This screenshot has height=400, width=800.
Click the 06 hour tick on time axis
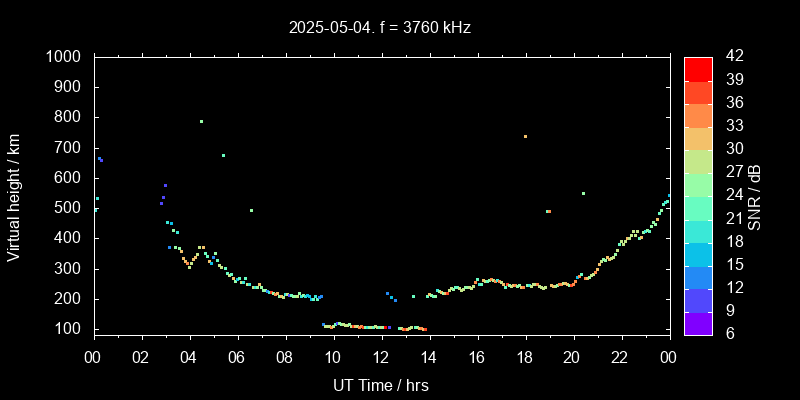[237, 357]
